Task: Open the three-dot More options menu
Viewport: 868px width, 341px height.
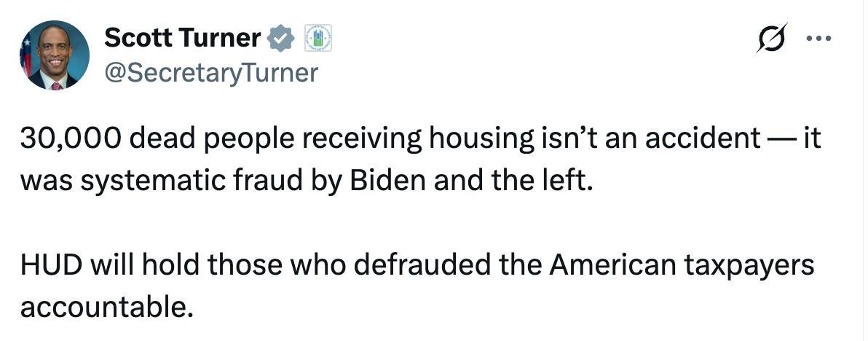Action: [x=821, y=37]
